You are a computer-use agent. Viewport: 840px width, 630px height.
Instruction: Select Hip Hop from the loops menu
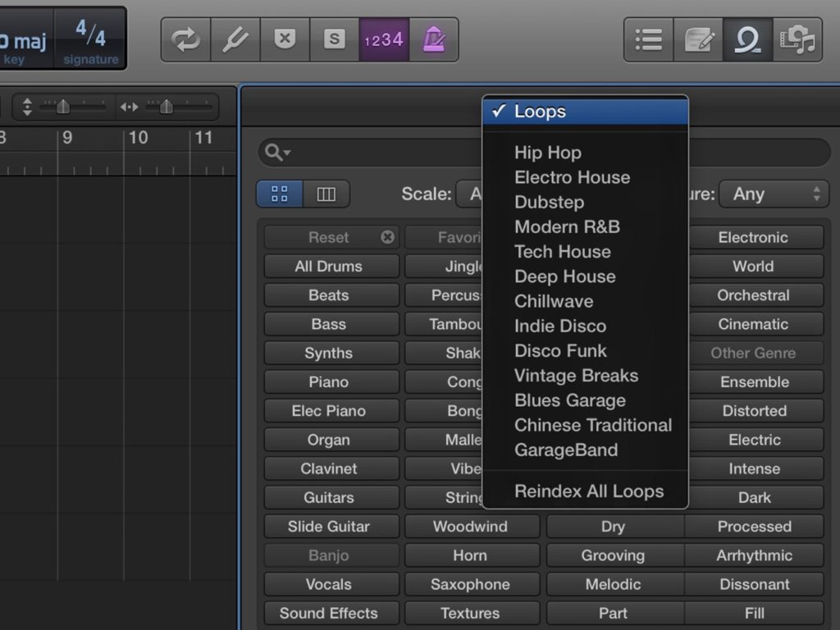(547, 153)
